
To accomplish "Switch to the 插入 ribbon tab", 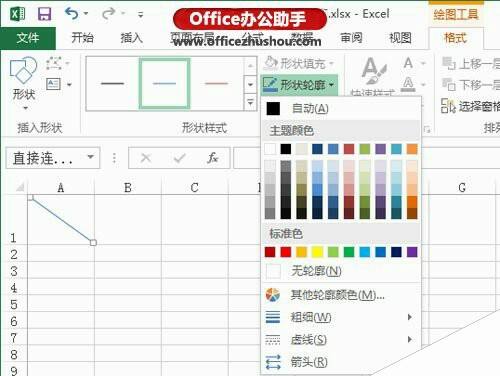I will coord(131,38).
